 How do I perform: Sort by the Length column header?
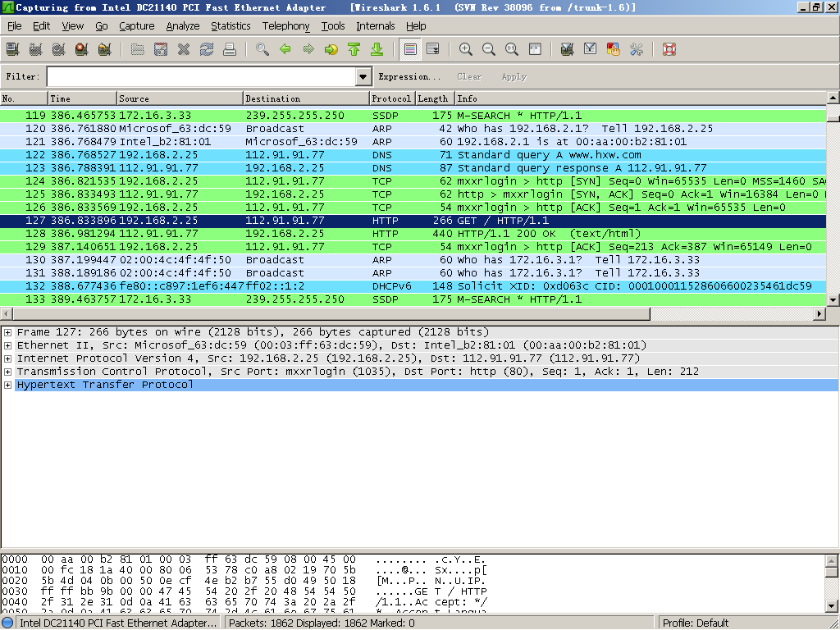435,98
